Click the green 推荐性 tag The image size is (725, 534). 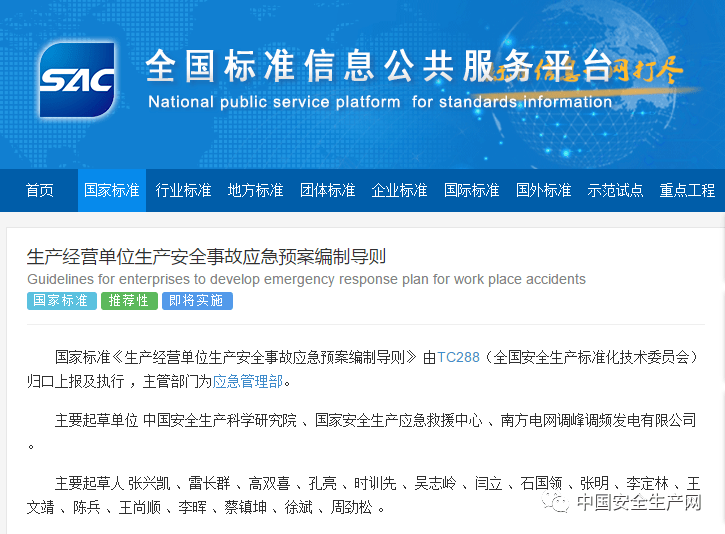129,301
